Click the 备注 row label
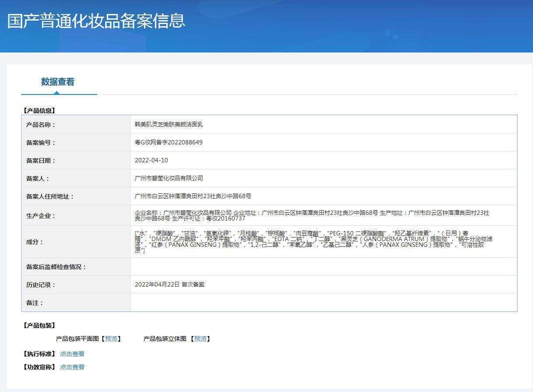Screen dimensions: 533x392 pyautogui.click(x=35, y=303)
